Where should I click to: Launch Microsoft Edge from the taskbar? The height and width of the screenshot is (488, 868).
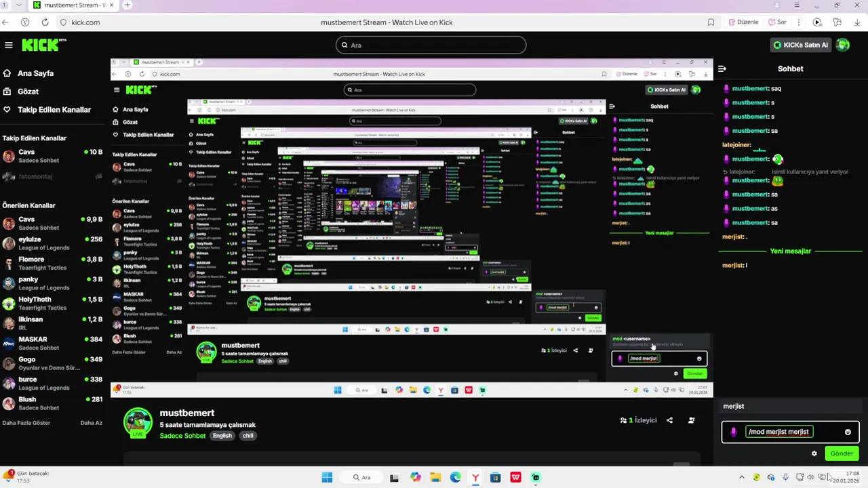coord(456,477)
